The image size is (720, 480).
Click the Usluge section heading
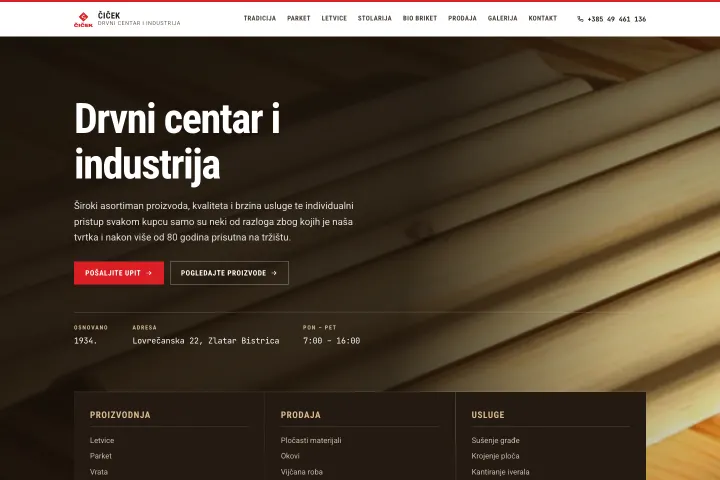(488, 415)
